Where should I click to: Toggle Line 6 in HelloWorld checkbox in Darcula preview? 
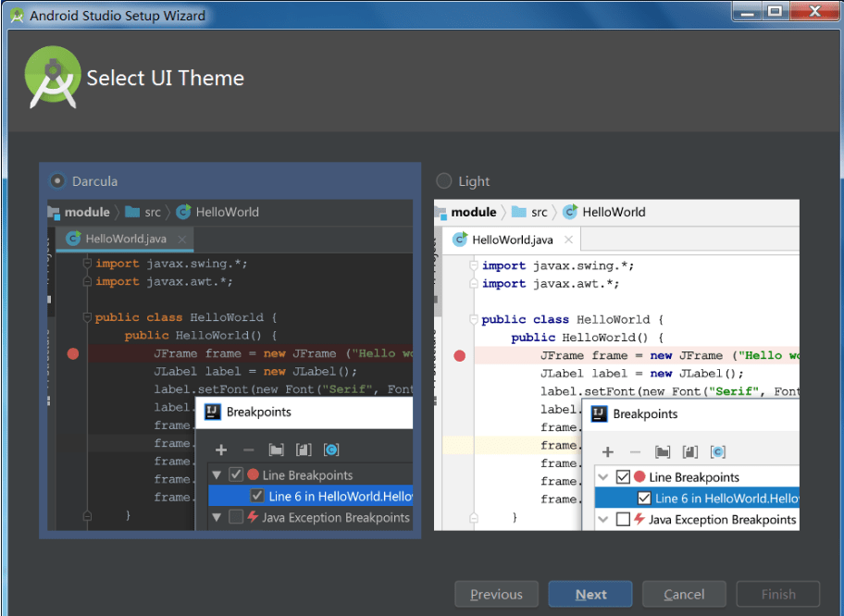(x=257, y=496)
